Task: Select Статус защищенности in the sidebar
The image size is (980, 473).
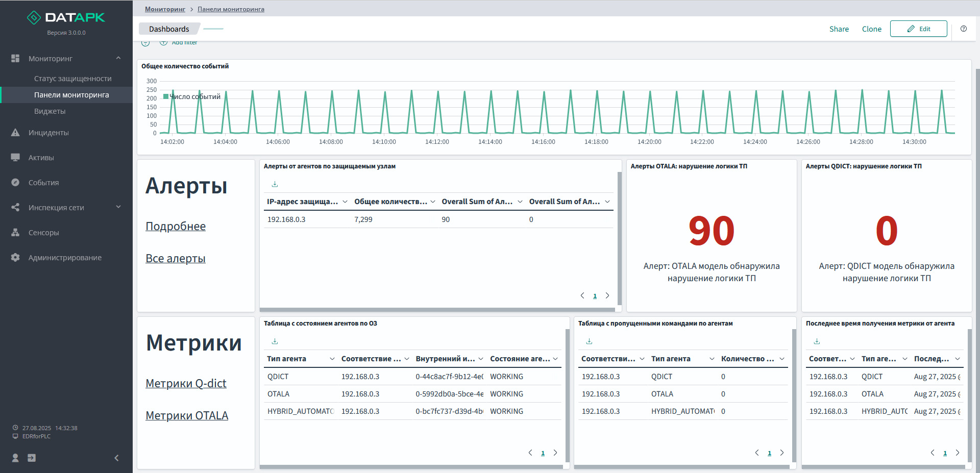Action: pyautogui.click(x=72, y=79)
